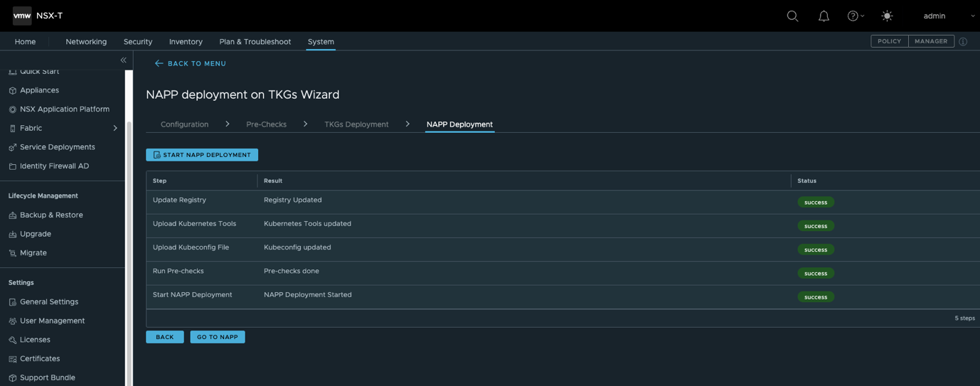This screenshot has width=980, height=386.
Task: Open Appliances in the sidebar
Action: tap(39, 90)
